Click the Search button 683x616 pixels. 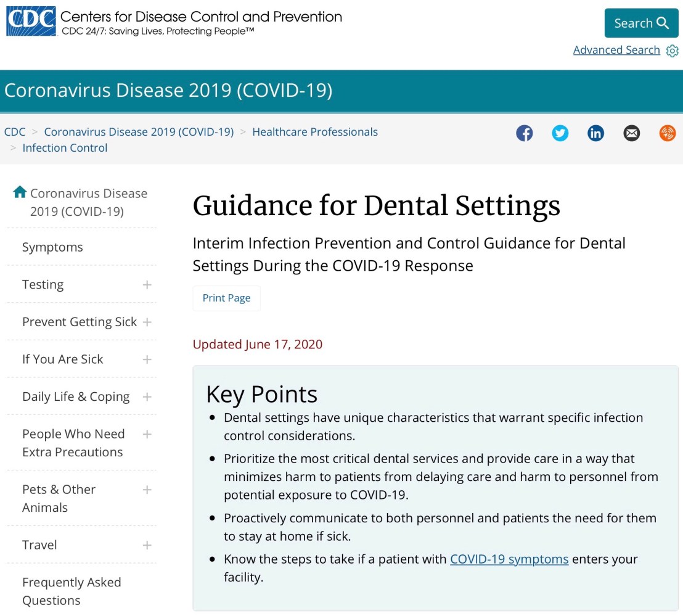pos(641,23)
